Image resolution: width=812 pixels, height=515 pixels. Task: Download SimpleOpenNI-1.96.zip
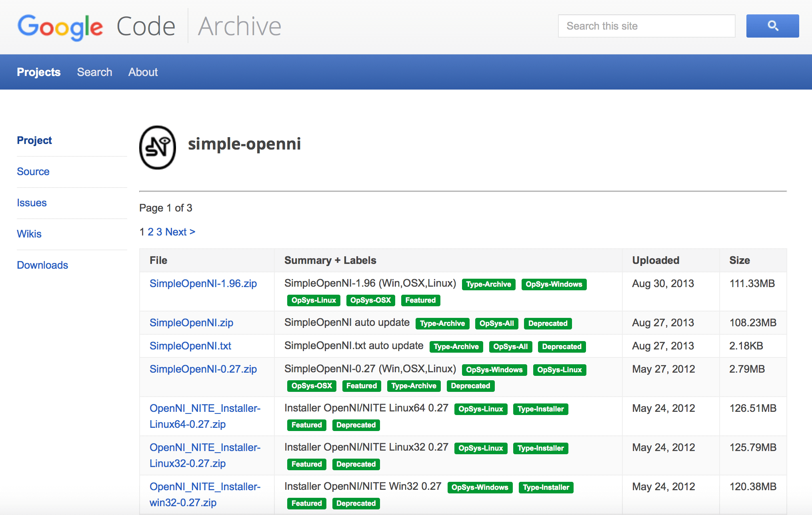pos(203,283)
